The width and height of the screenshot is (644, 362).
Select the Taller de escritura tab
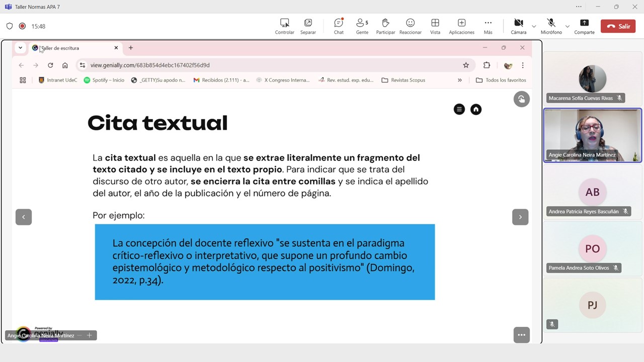74,48
